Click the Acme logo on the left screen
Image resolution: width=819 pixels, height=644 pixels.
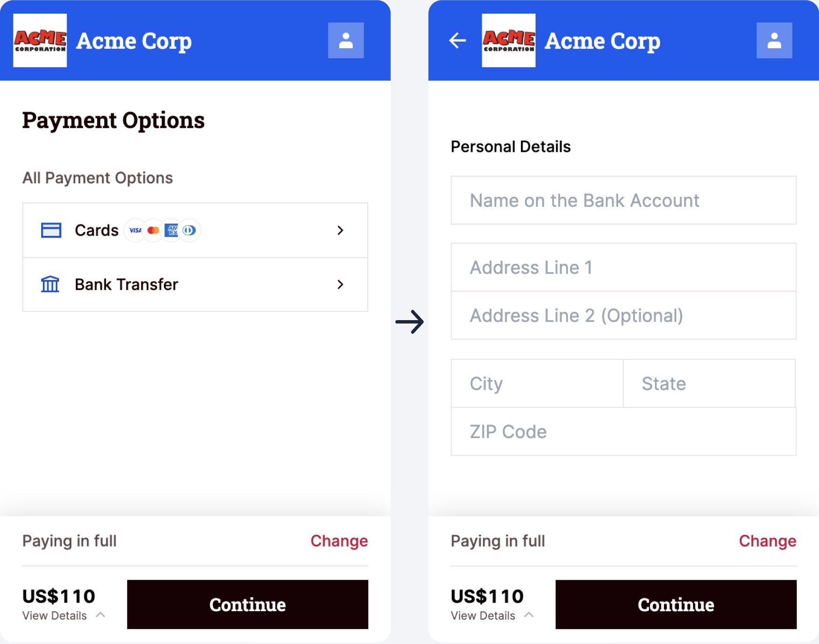click(40, 40)
